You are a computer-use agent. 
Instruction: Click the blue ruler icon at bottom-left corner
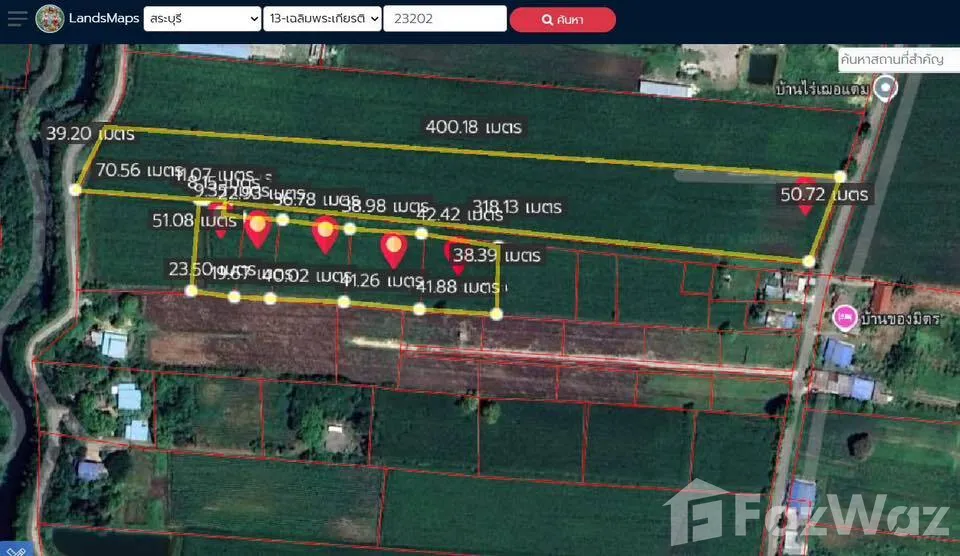click(14, 549)
